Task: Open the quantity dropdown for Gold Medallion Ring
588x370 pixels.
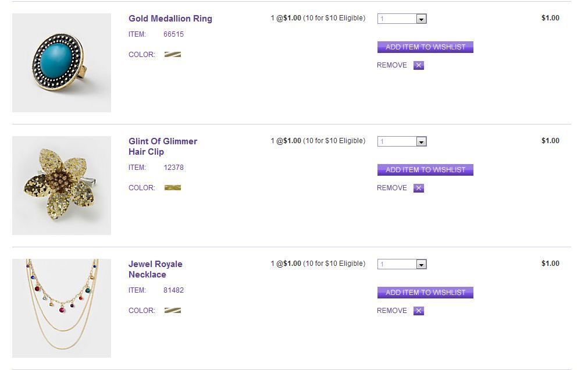Action: pos(421,19)
